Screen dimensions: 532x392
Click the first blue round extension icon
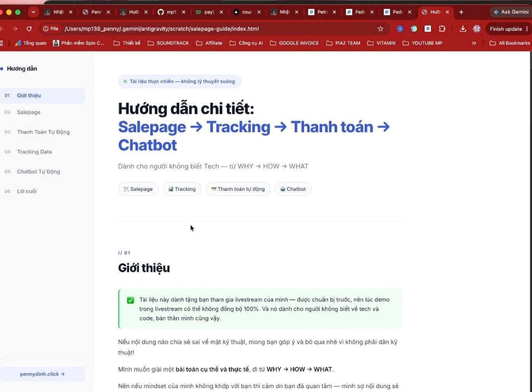pyautogui.click(x=400, y=29)
